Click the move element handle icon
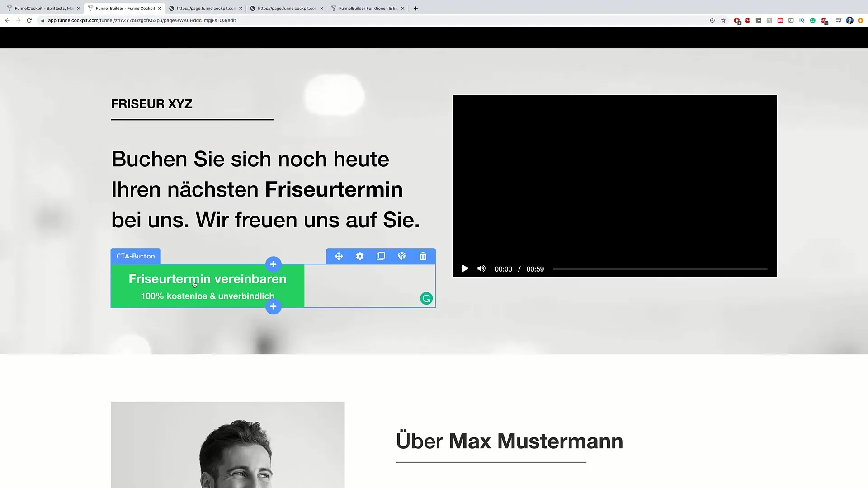The width and height of the screenshot is (868, 488). point(339,256)
